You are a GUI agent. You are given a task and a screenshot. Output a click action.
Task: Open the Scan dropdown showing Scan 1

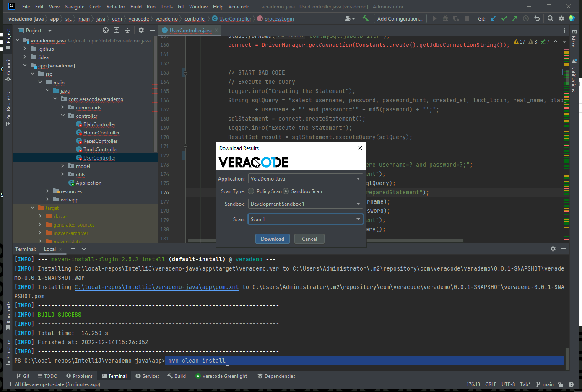(305, 219)
